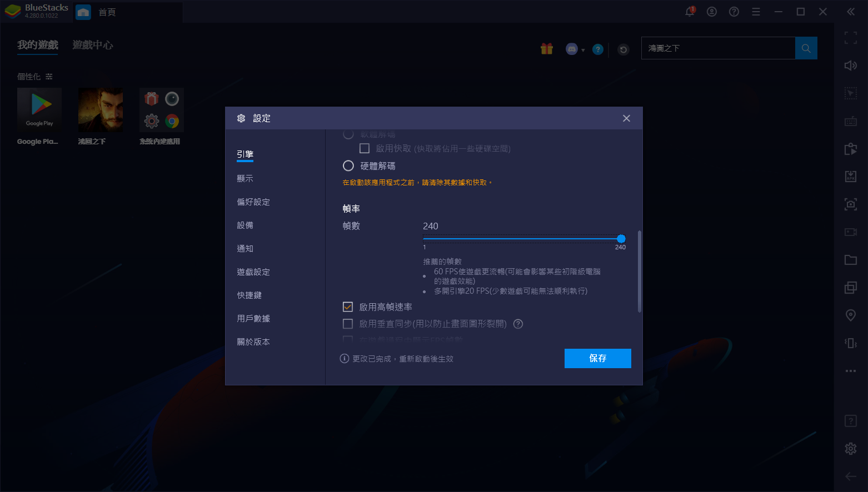This screenshot has height=492, width=868.
Task: Click the volume speaker icon
Action: (851, 66)
